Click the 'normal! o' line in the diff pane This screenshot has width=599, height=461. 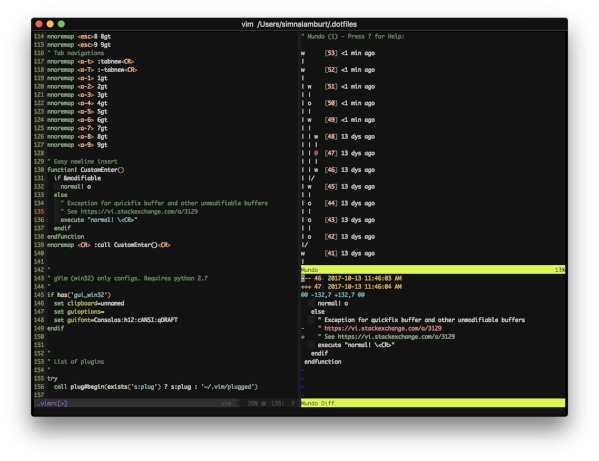(333, 303)
